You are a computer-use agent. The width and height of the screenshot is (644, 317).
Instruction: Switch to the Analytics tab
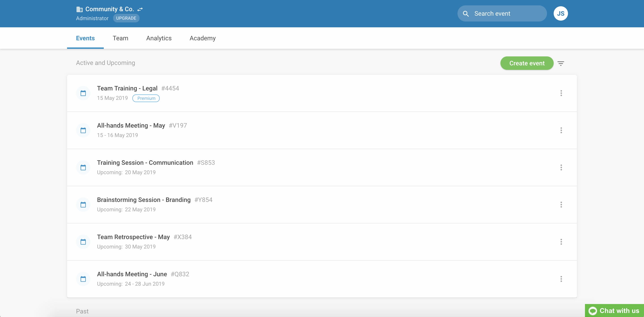tap(159, 38)
